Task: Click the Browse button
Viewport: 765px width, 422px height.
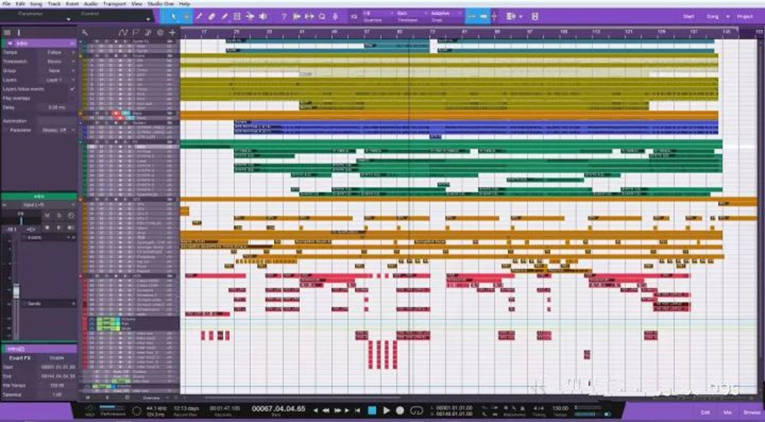Action: pos(750,411)
